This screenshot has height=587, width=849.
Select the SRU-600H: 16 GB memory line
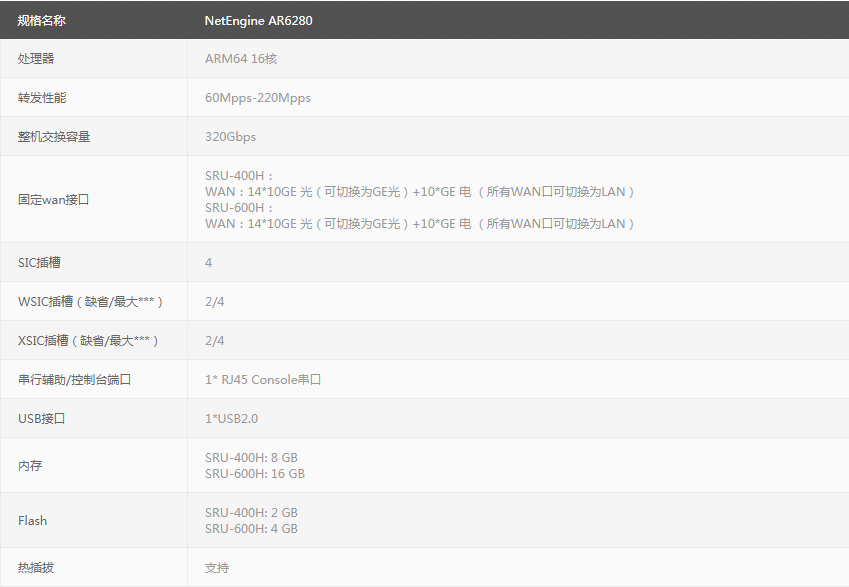click(254, 473)
